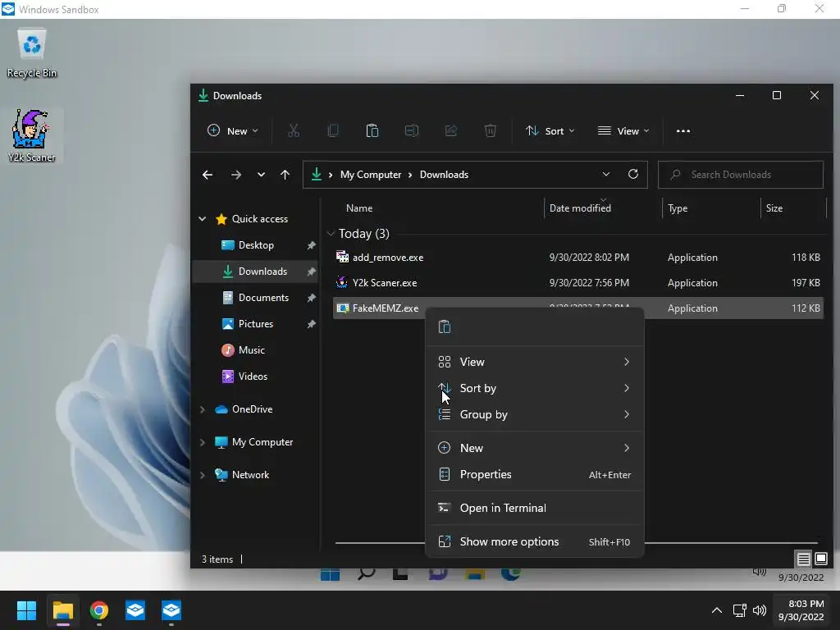840x630 pixels.
Task: Expand OneDrive tree node
Action: click(x=203, y=409)
